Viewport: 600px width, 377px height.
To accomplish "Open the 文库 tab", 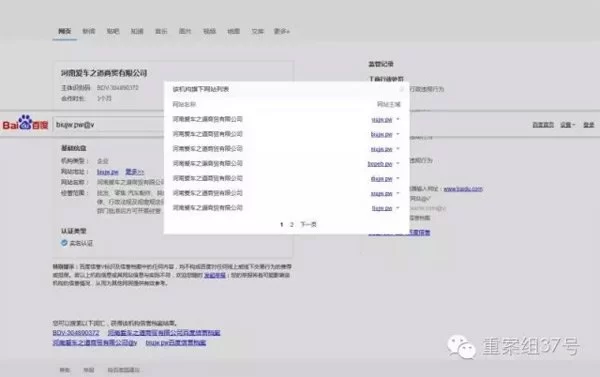I will point(258,31).
